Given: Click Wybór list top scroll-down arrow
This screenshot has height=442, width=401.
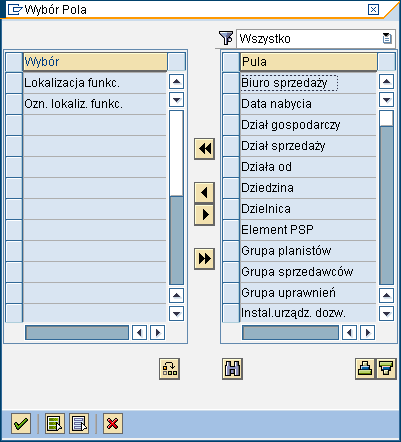Looking at the screenshot, I should [x=176, y=99].
